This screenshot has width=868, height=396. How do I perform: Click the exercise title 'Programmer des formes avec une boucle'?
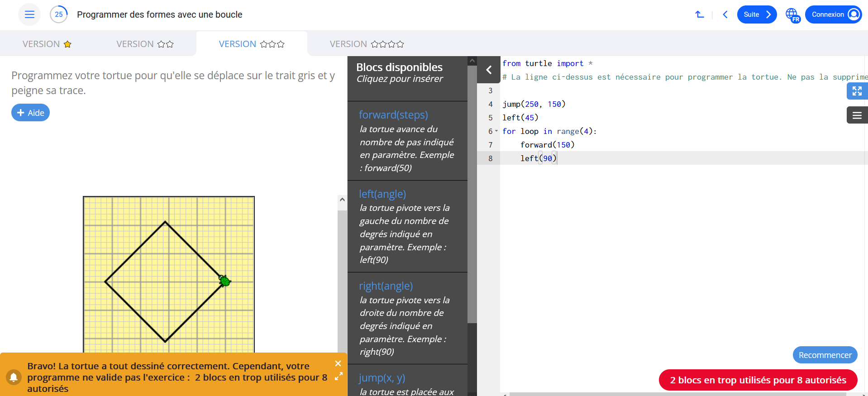coord(160,14)
